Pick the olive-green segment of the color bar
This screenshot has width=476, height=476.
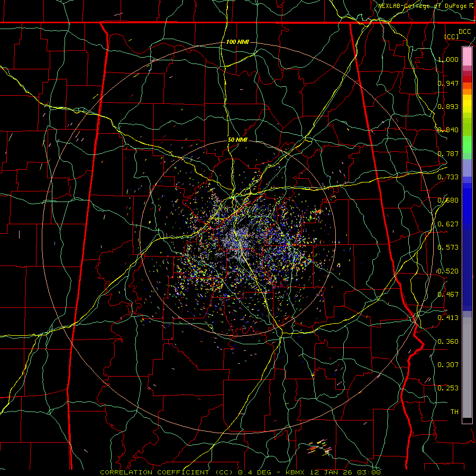click(467, 126)
